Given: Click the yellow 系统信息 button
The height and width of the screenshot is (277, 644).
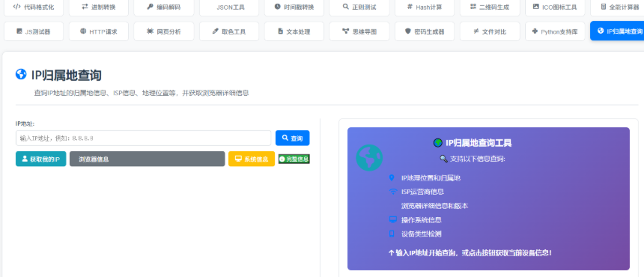Looking at the screenshot, I should point(252,159).
